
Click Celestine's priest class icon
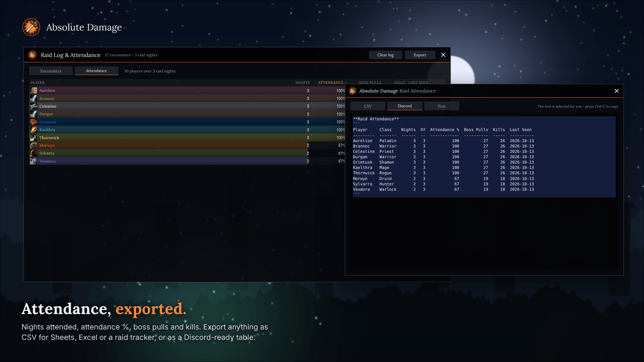pyautogui.click(x=34, y=106)
